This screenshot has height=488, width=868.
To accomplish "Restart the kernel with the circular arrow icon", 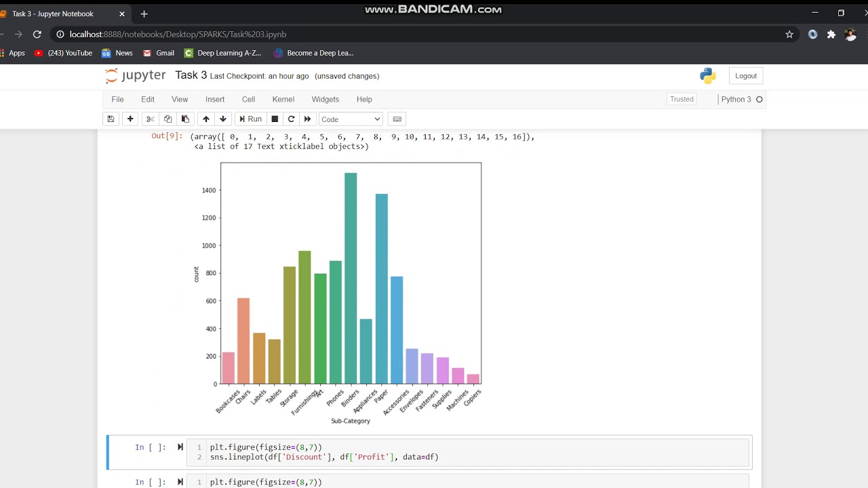I will click(x=291, y=119).
